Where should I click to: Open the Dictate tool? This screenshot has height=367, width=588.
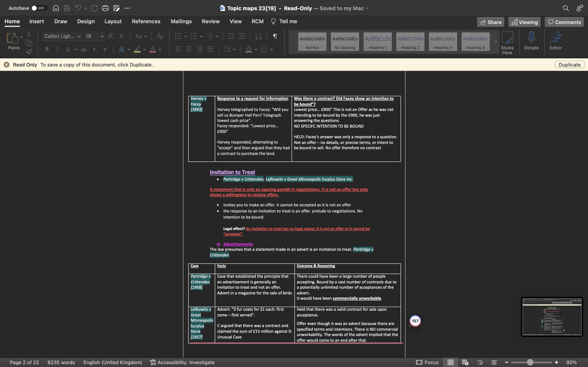[531, 41]
